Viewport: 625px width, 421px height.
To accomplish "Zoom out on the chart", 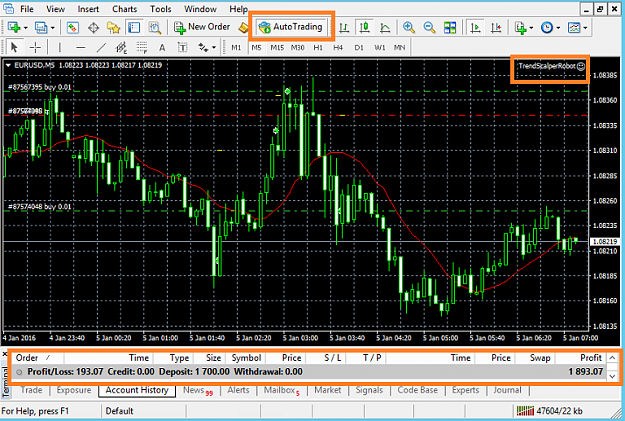I will pos(429,28).
